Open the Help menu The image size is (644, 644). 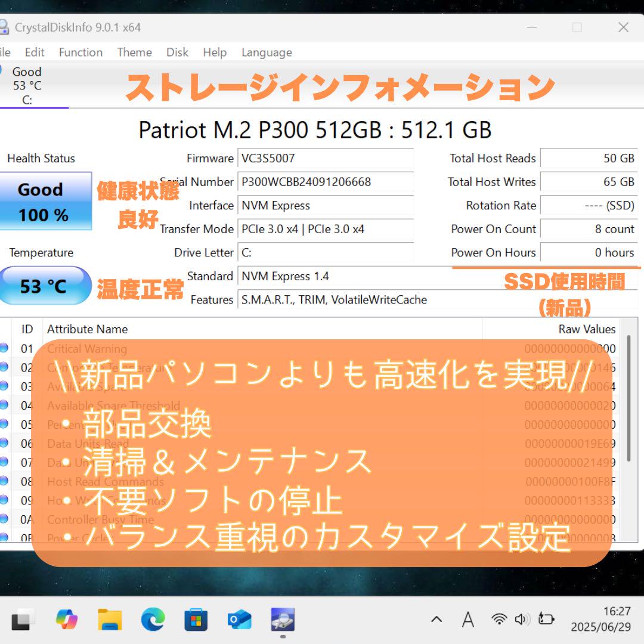(x=215, y=52)
